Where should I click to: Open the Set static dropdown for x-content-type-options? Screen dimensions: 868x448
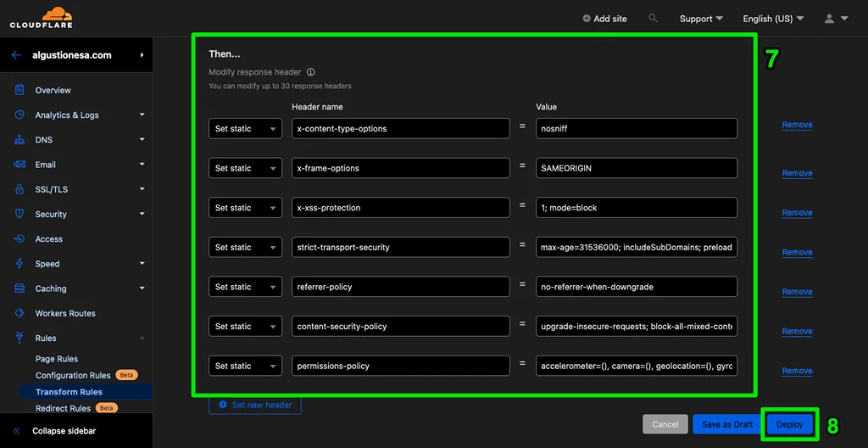245,129
